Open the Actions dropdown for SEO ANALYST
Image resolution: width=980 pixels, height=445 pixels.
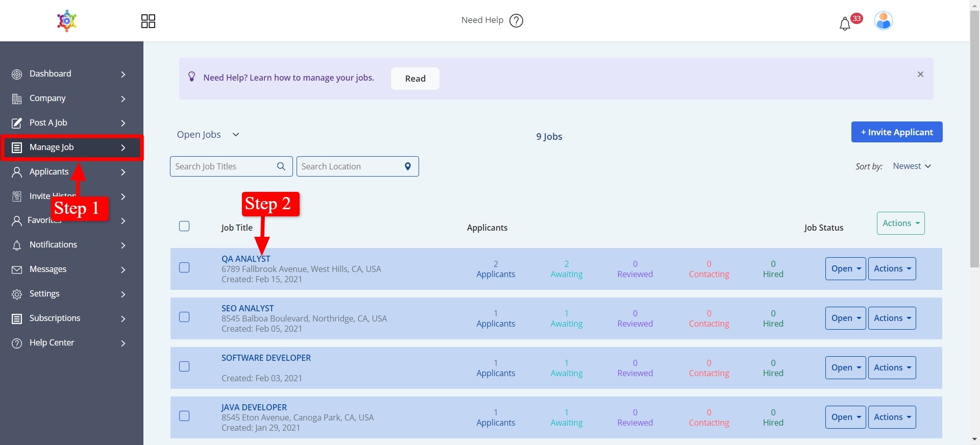tap(892, 318)
